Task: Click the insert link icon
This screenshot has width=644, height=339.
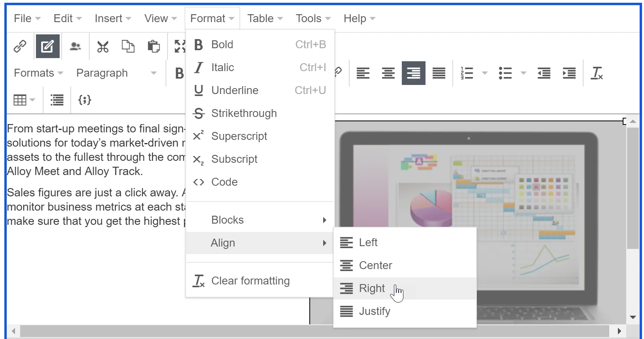Action: point(20,46)
